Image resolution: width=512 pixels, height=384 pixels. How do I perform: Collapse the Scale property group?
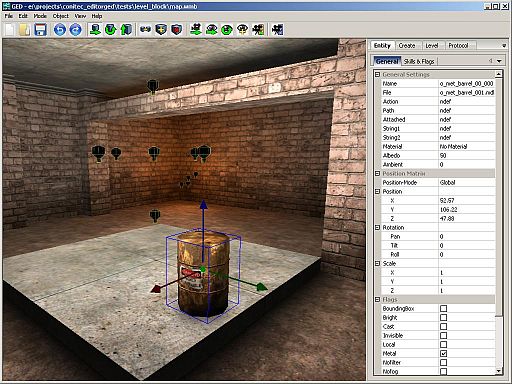tap(377, 263)
